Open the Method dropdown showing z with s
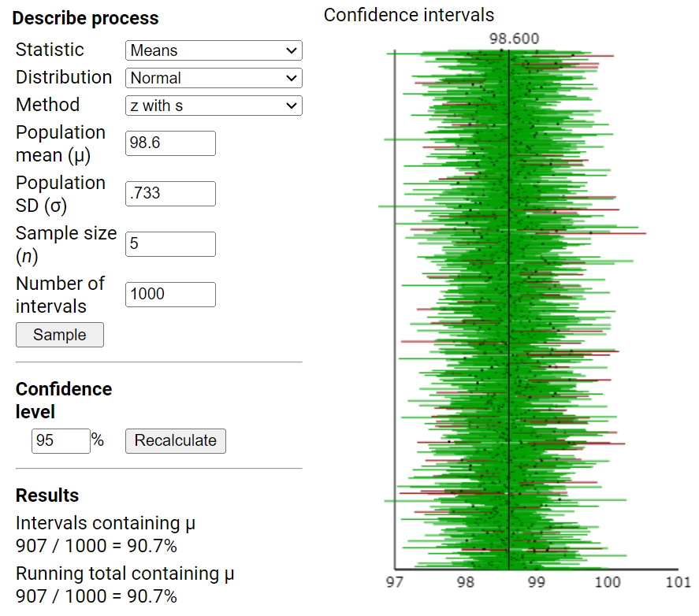Viewport: 699px width, 616px height. [x=213, y=106]
